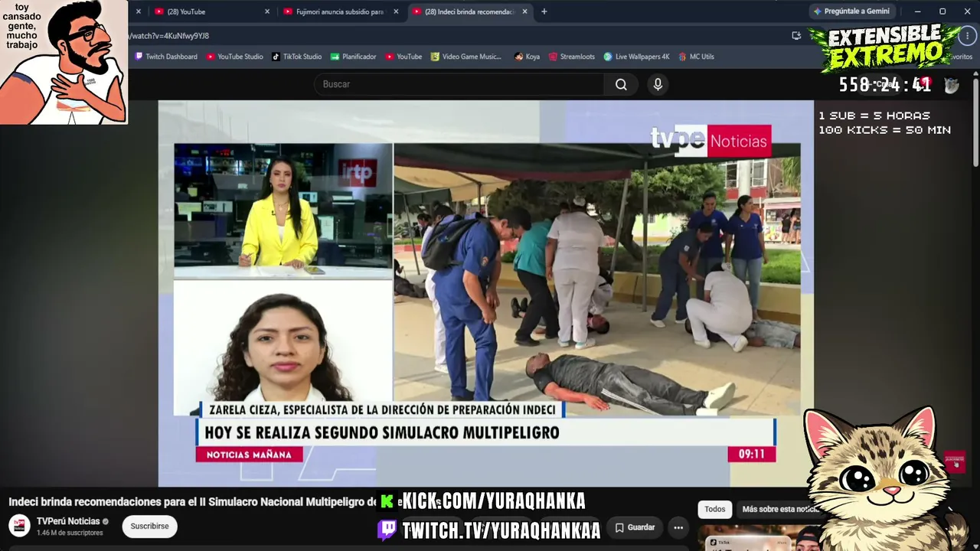
Task: Select the "(28) Indeci brinda recomendaciones" tab
Action: (469, 11)
